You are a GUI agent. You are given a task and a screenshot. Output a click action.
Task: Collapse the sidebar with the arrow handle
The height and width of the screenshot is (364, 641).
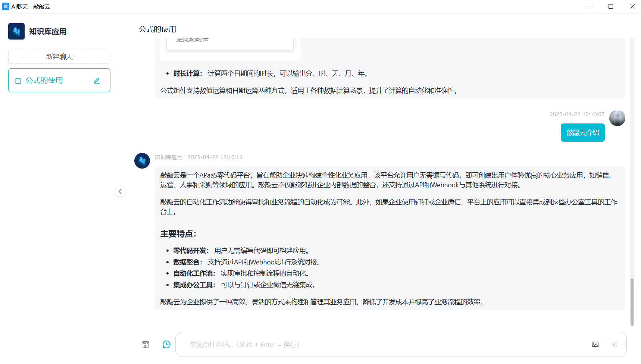pos(120,191)
